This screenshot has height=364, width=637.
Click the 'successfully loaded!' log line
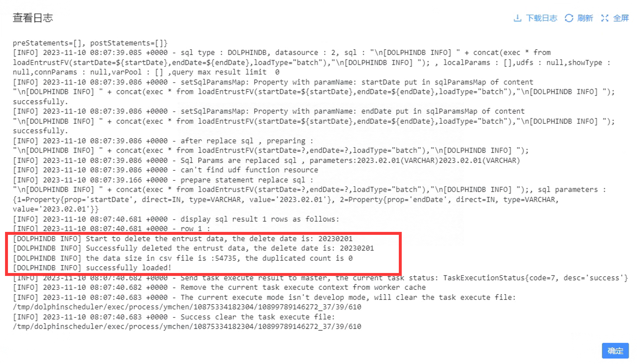point(92,268)
